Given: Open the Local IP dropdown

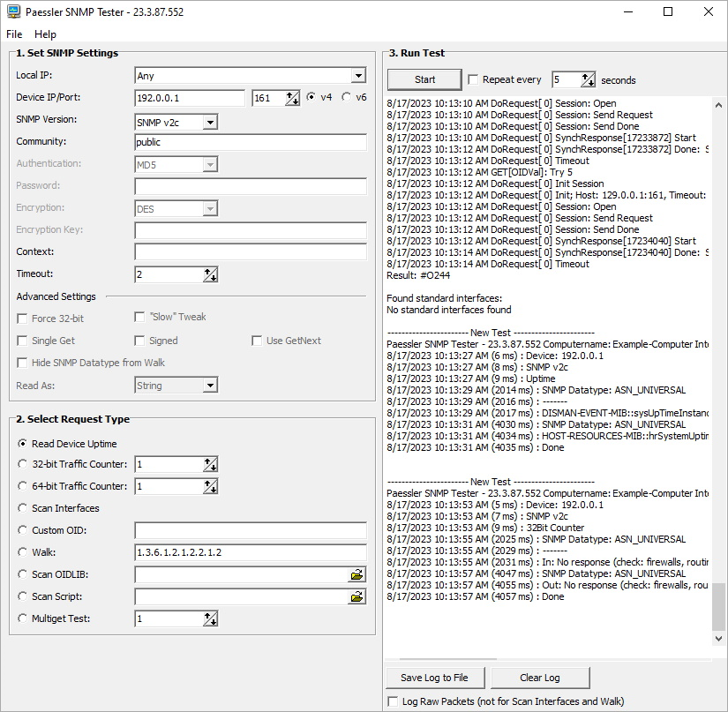Looking at the screenshot, I should 357,76.
